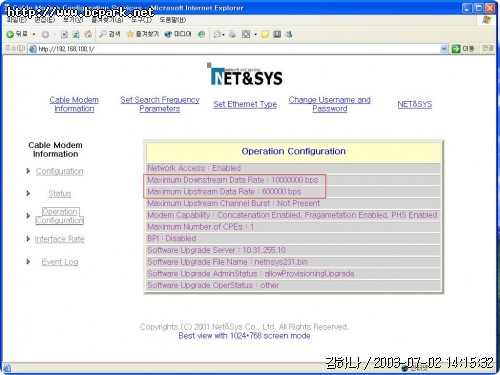
Task: Open the 보기(V) menu
Action: click(73, 20)
